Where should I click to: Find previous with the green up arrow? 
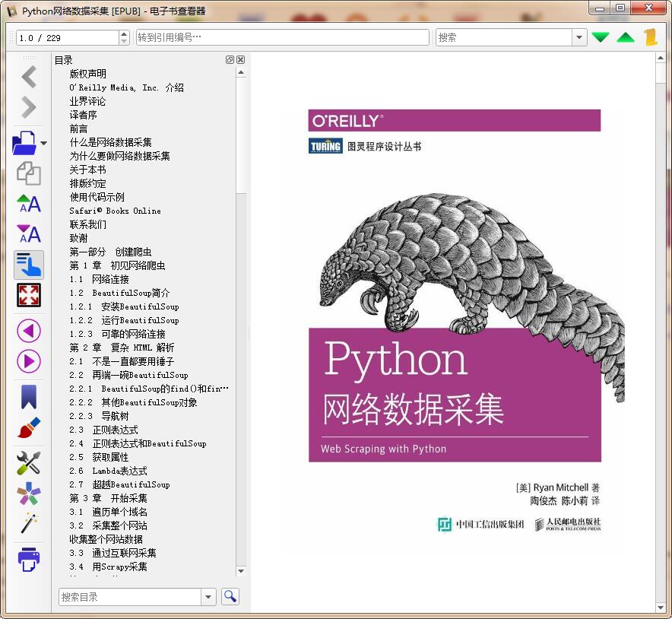point(626,38)
